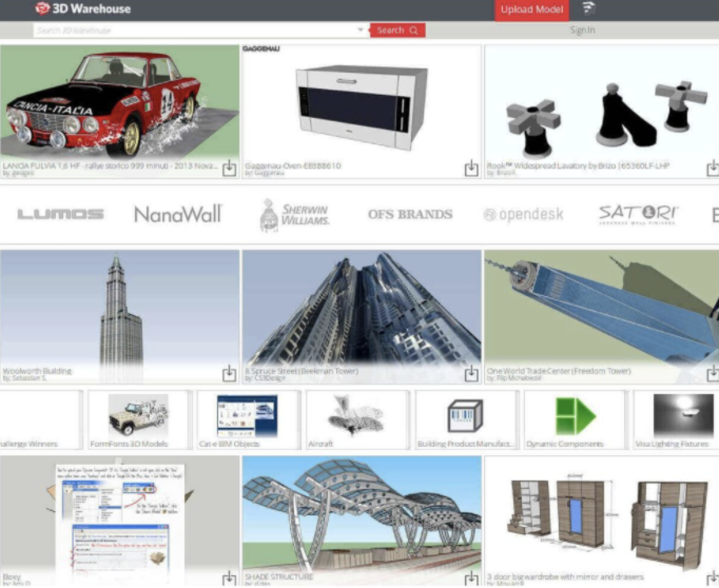This screenshot has height=588, width=719.
Task: Click the GAGGENAU label above the oven
Action: point(261,48)
